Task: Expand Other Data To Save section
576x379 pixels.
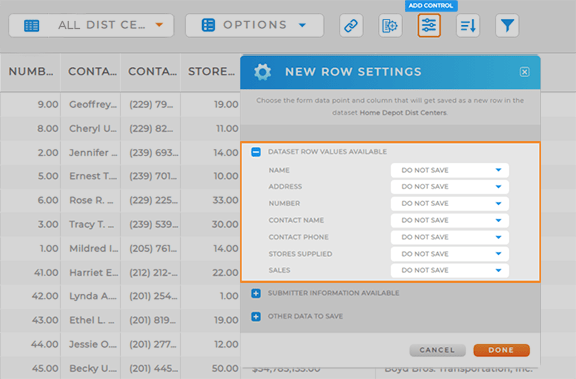Action: [x=256, y=316]
